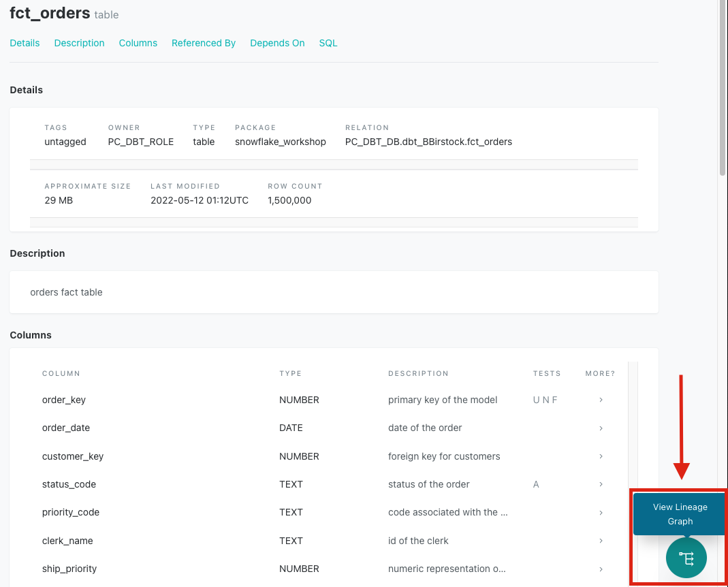Jump to the Description section tab
This screenshot has width=728, height=587.
[79, 43]
